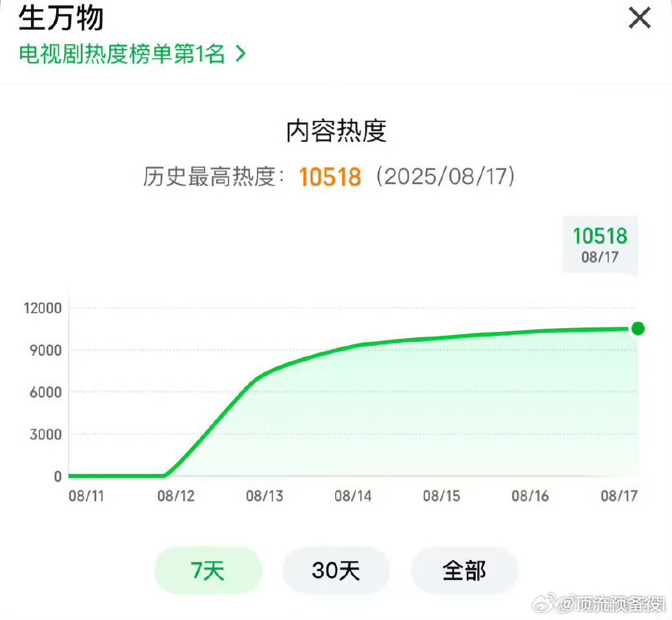Click the 08/15 x-axis label
Screen dimensions: 672x620
[442, 496]
